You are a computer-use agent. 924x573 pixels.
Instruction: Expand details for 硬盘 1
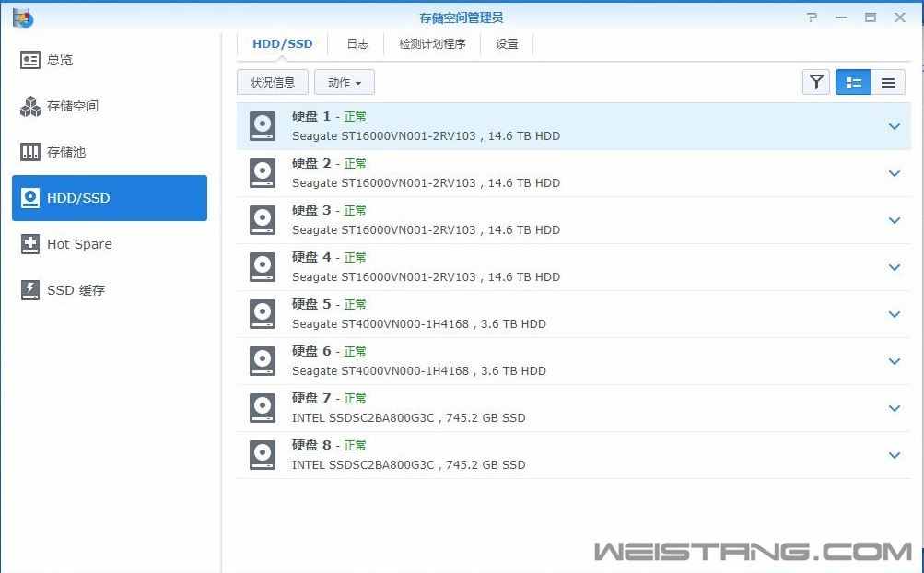[x=893, y=125]
